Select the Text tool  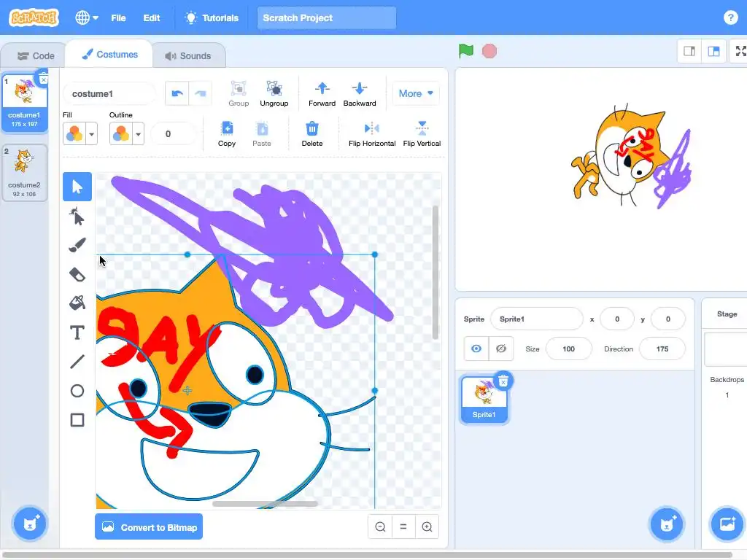point(77,332)
